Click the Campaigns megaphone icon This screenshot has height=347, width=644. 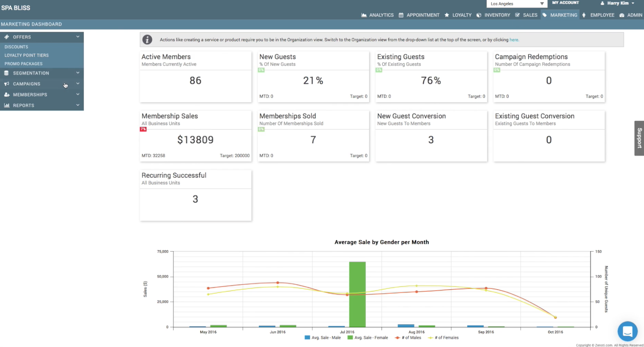pos(7,84)
